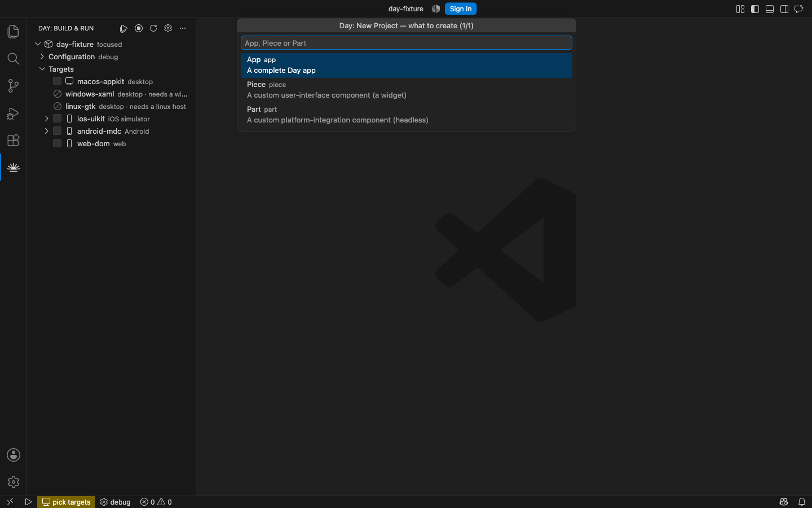Open the more actions ellipsis in panel header

[x=183, y=28]
